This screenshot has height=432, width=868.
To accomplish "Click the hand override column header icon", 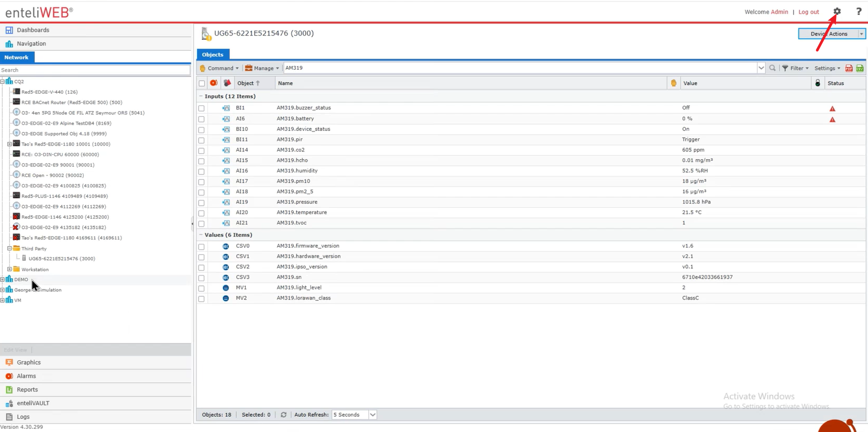I will [x=674, y=83].
